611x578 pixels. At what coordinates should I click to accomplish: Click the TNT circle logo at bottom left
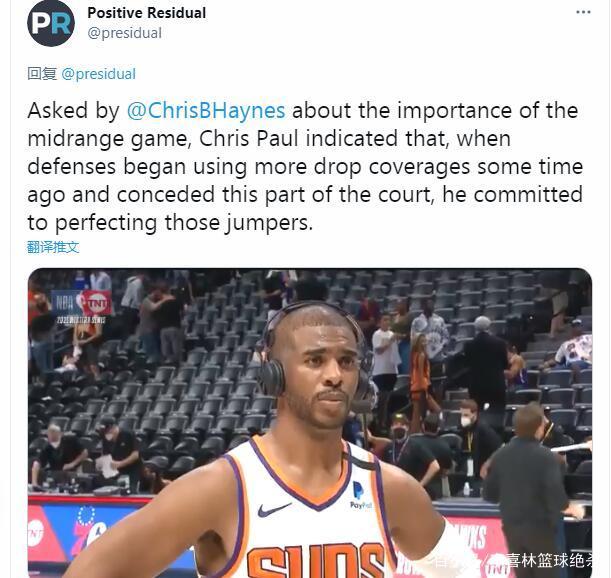point(35,534)
